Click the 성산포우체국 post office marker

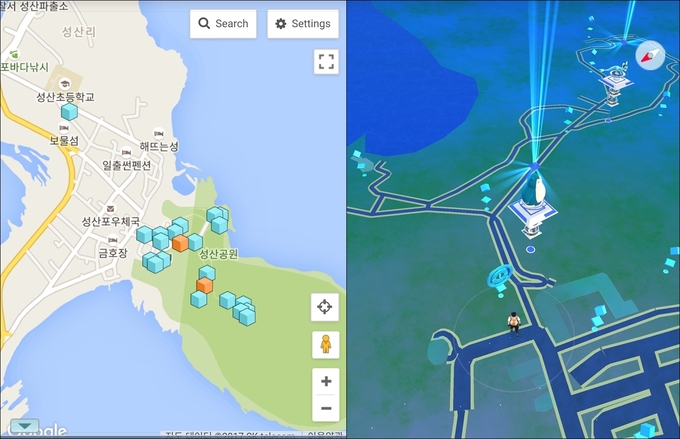pos(111,209)
